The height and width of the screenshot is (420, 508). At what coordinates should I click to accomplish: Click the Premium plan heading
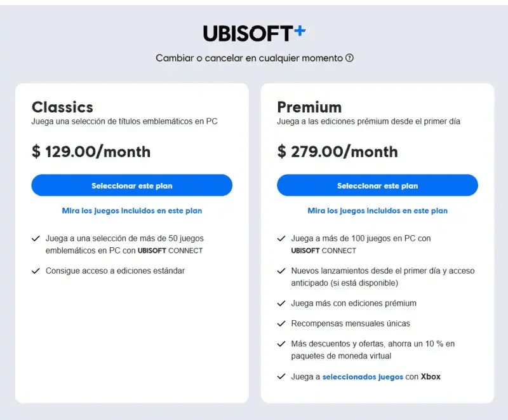pyautogui.click(x=309, y=107)
